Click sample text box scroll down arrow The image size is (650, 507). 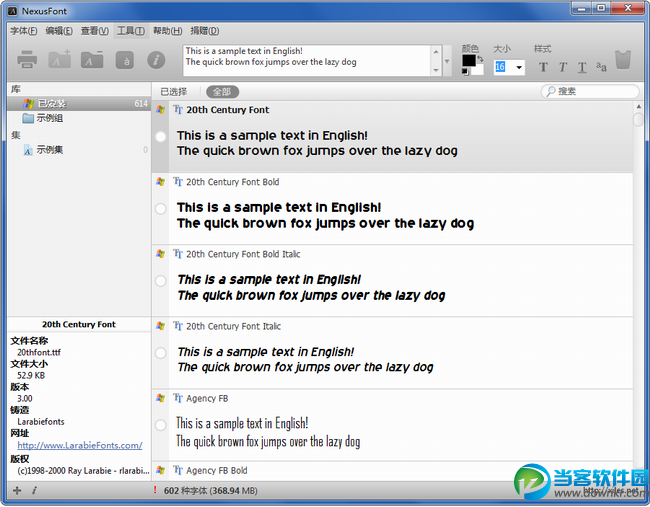436,70
